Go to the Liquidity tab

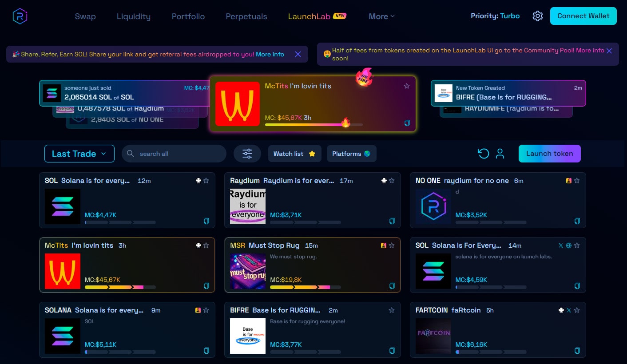tap(134, 16)
